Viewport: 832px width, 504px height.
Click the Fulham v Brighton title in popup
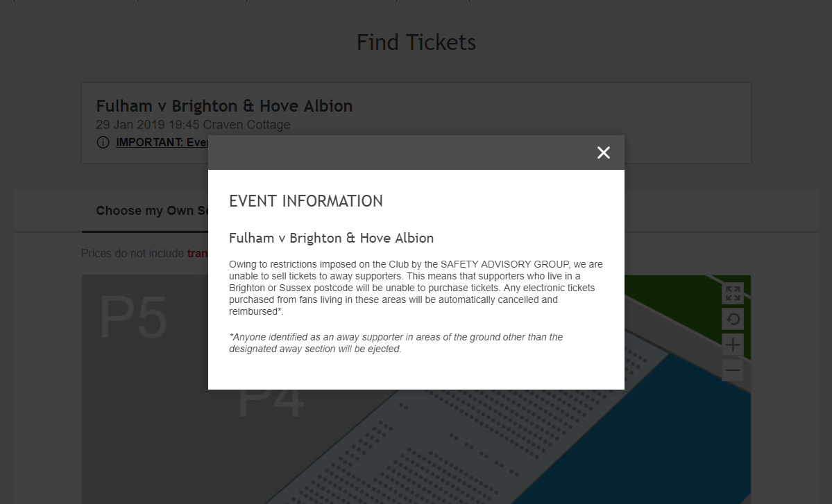tap(331, 238)
